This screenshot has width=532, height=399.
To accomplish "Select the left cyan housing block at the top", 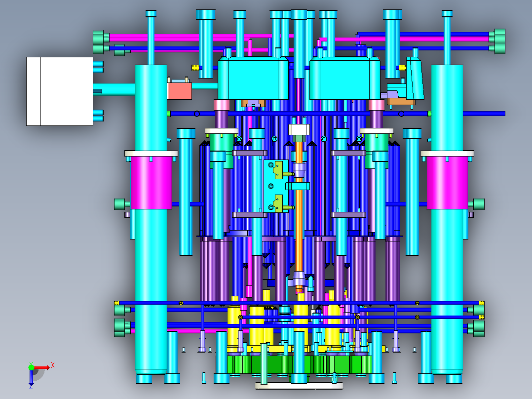I will tap(253, 79).
